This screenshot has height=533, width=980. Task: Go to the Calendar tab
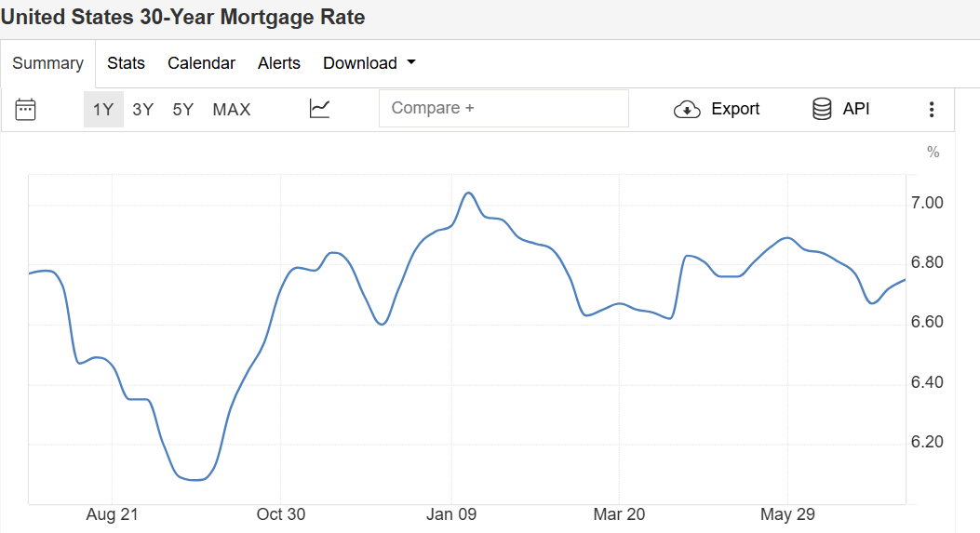[201, 63]
